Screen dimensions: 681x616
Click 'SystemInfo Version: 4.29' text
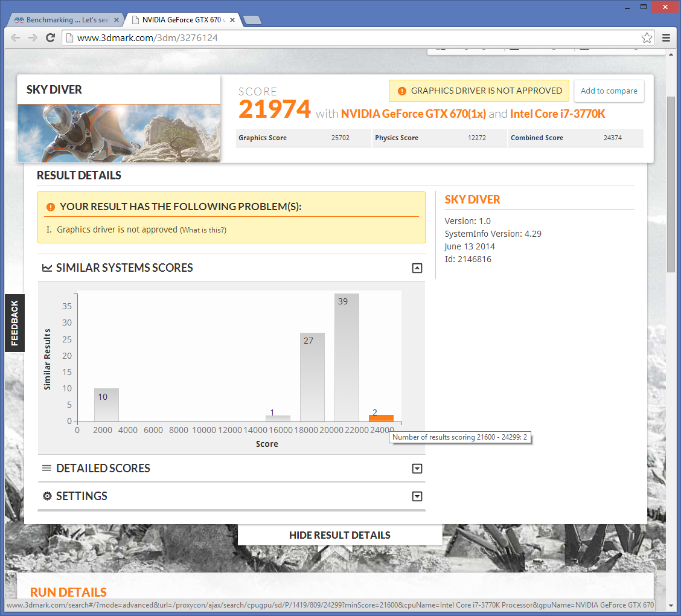493,234
